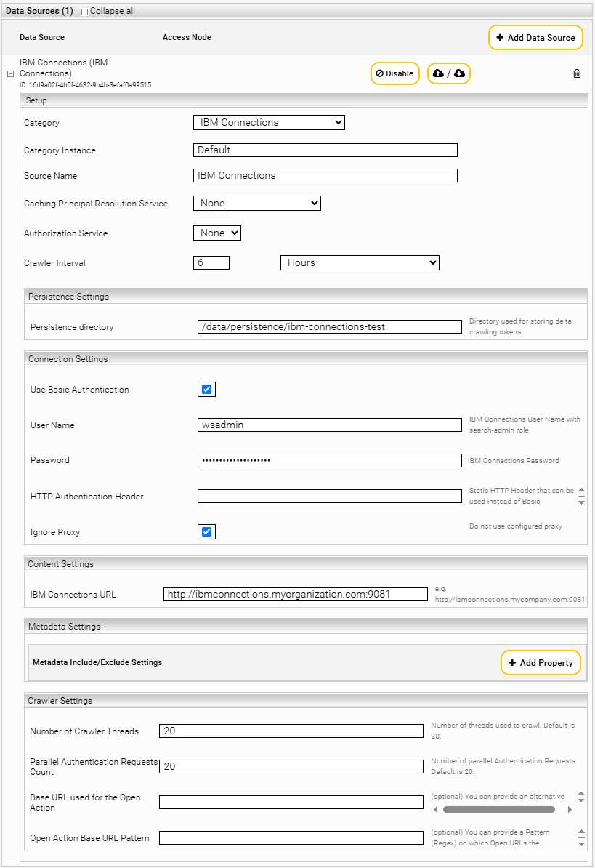Image resolution: width=595 pixels, height=868 pixels.
Task: Click the Persistence Settings section header
Action: point(306,296)
